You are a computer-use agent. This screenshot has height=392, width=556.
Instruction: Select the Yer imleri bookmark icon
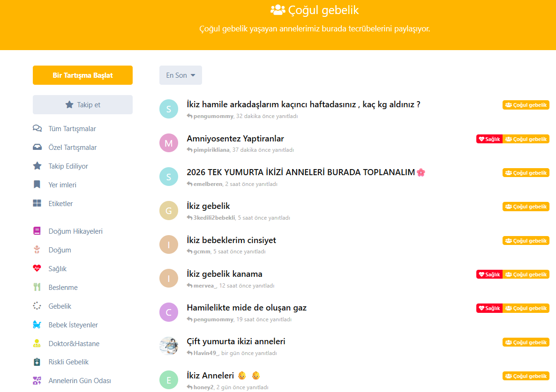click(37, 185)
